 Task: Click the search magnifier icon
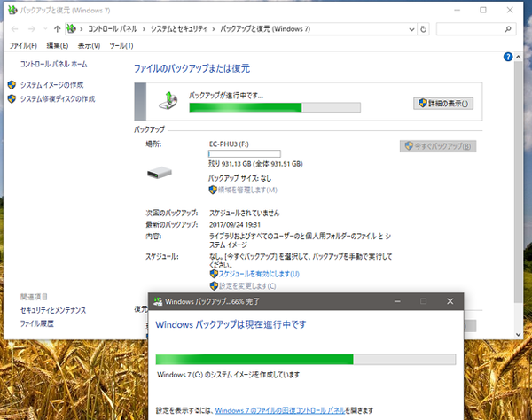[x=507, y=29]
